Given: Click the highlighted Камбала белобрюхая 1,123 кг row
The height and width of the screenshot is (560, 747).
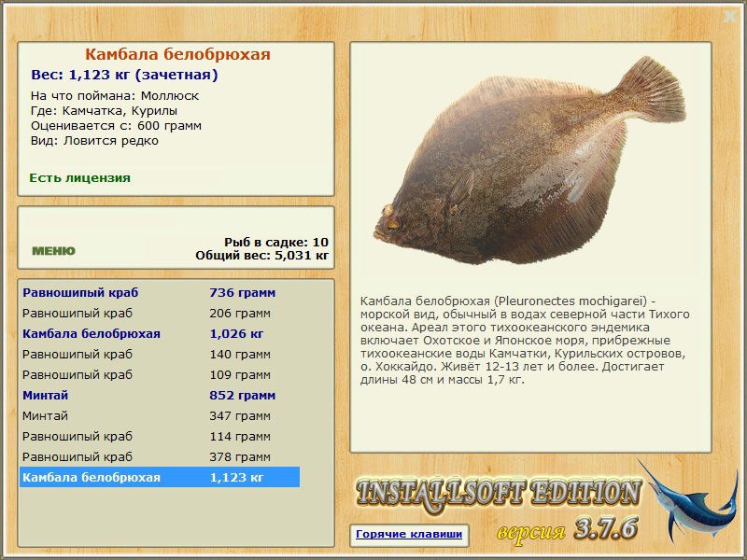Looking at the screenshot, I should click(159, 477).
